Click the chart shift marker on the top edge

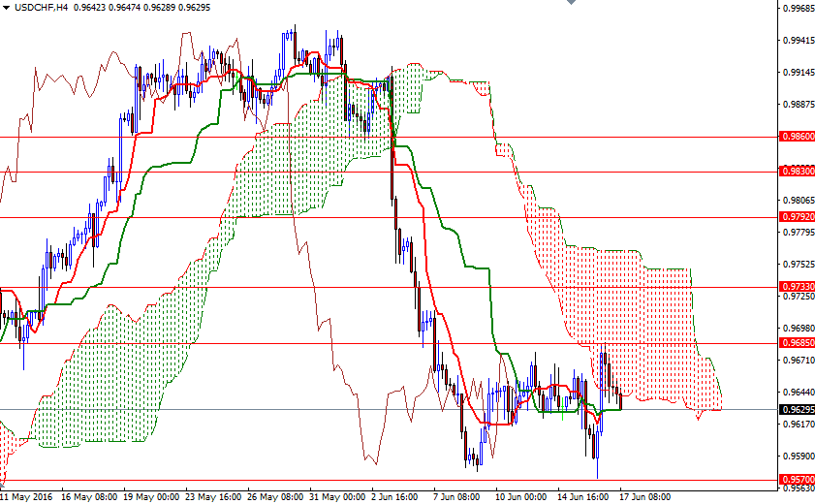click(571, 2)
